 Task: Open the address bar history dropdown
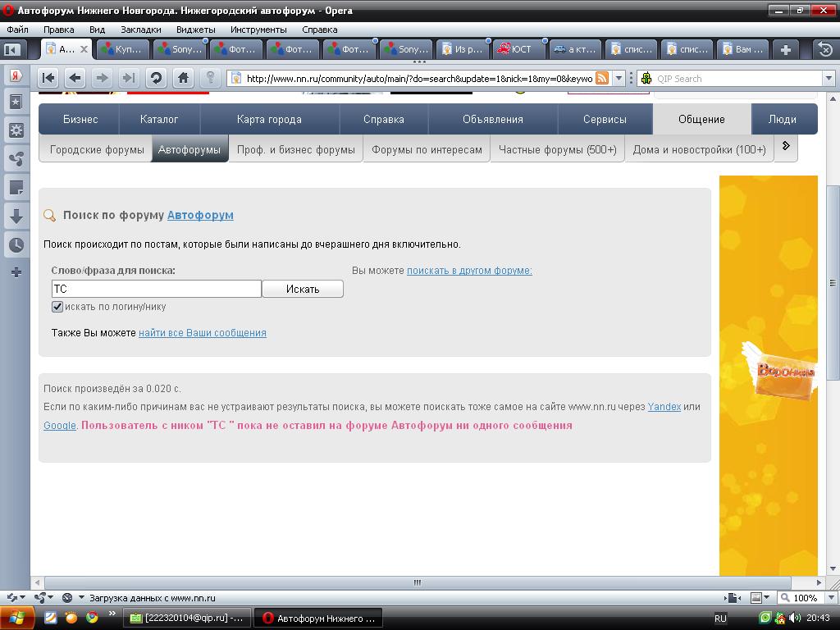(619, 79)
